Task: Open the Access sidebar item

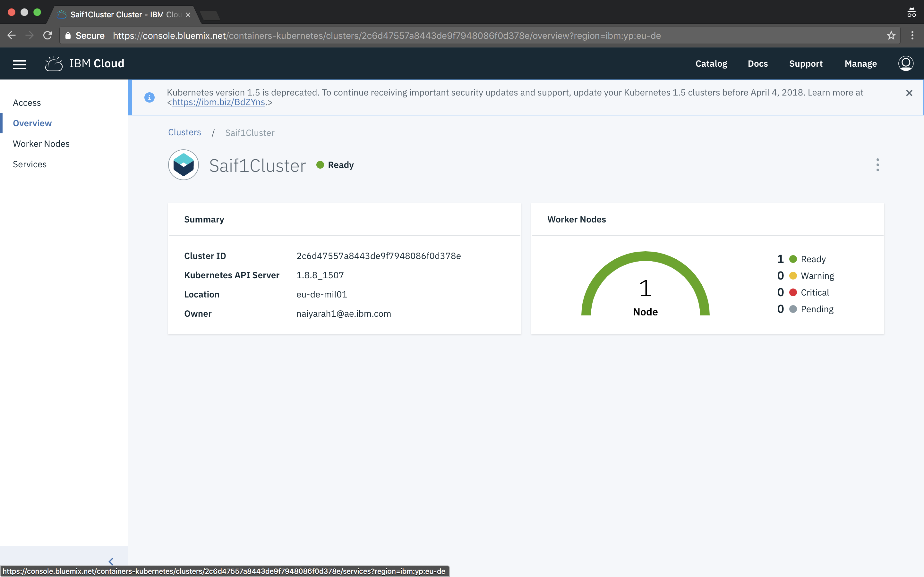Action: (x=27, y=103)
